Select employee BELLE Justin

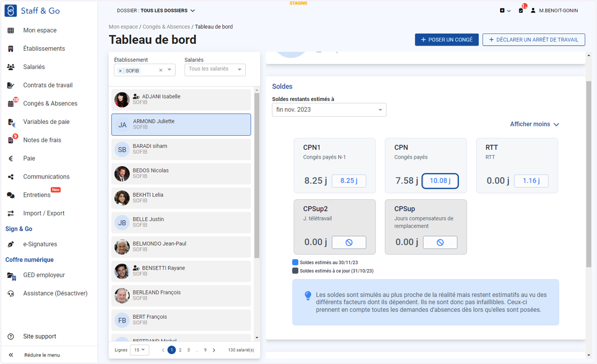pyautogui.click(x=181, y=222)
